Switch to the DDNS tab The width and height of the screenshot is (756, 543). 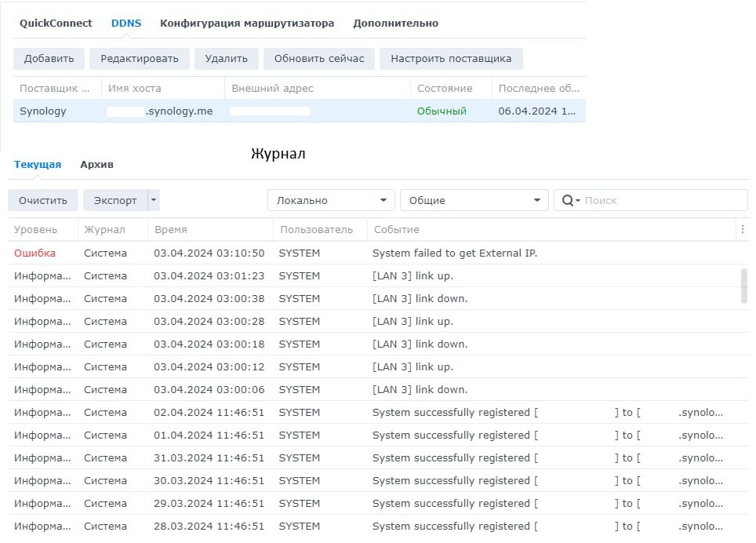(x=125, y=23)
